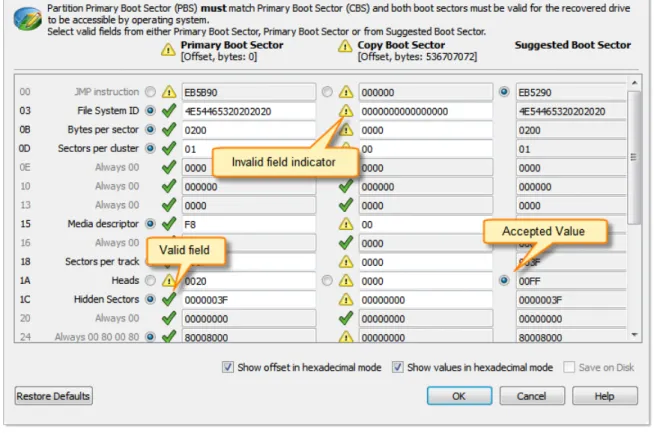This screenshot has width=654, height=436.
Task: Click primary checkmark in offset 24 row
Action: pos(169,336)
